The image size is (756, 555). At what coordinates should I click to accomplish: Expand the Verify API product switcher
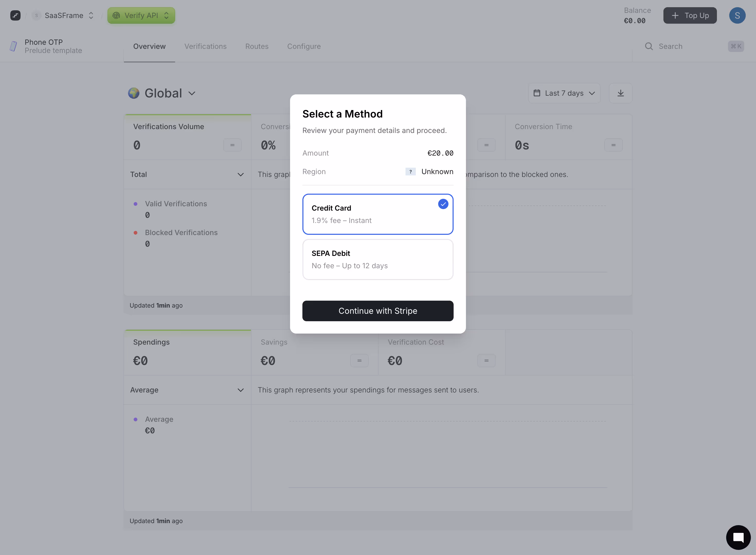[141, 15]
